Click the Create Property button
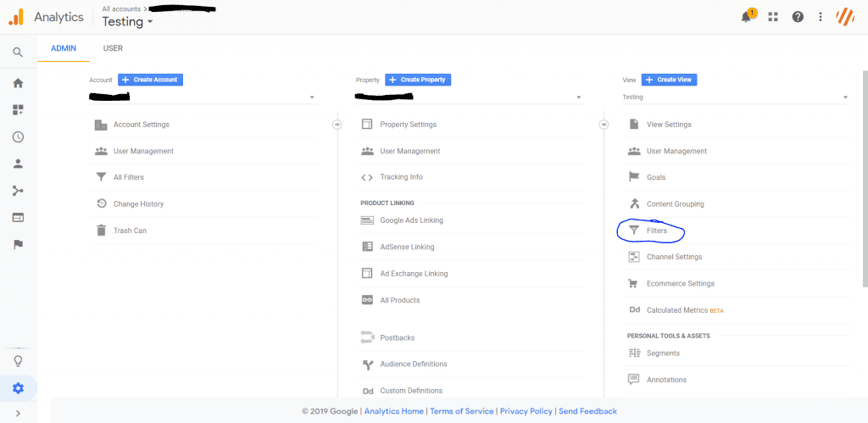The height and width of the screenshot is (423, 868). (418, 80)
